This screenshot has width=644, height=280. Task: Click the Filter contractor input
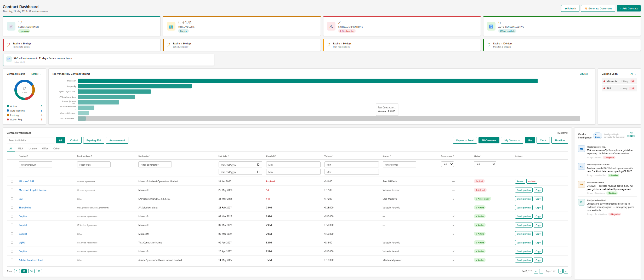pyautogui.click(x=155, y=165)
